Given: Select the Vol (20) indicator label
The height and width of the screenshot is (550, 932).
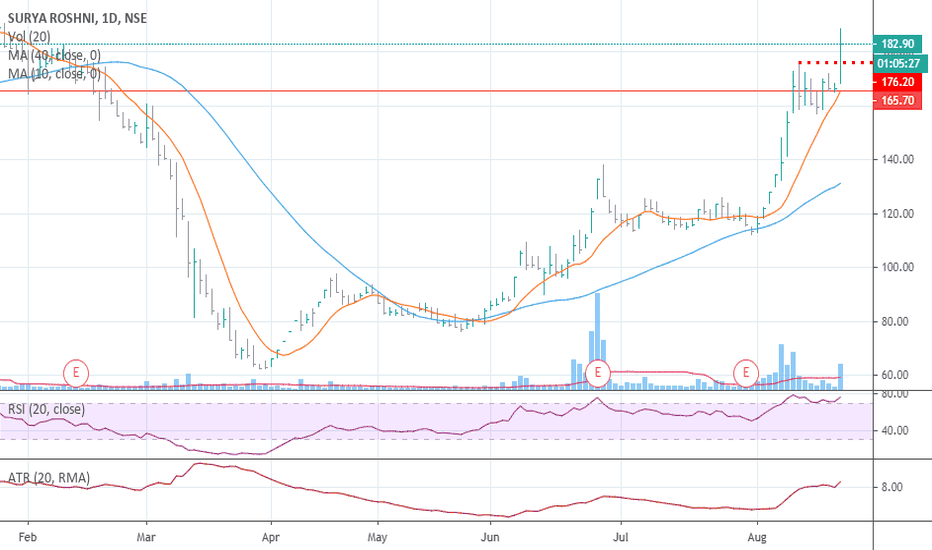Looking at the screenshot, I should click(29, 37).
